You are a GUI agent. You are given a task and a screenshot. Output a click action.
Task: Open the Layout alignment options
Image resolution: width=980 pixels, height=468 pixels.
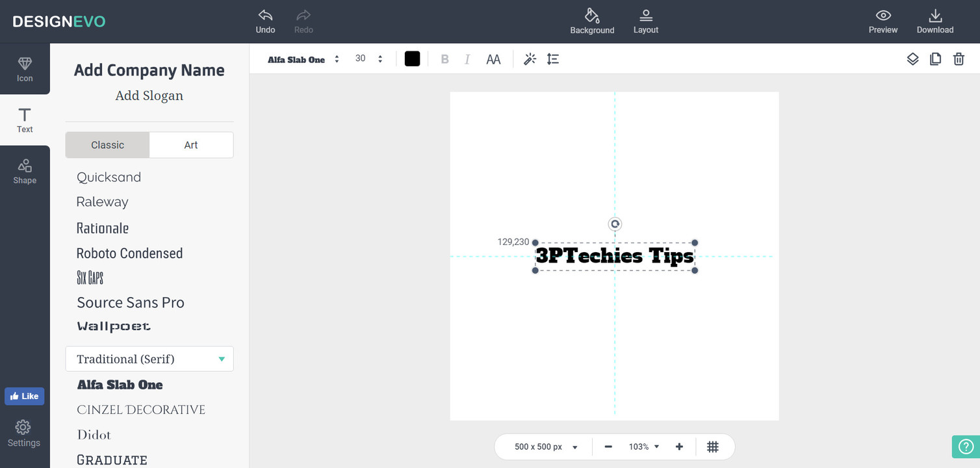pyautogui.click(x=645, y=16)
